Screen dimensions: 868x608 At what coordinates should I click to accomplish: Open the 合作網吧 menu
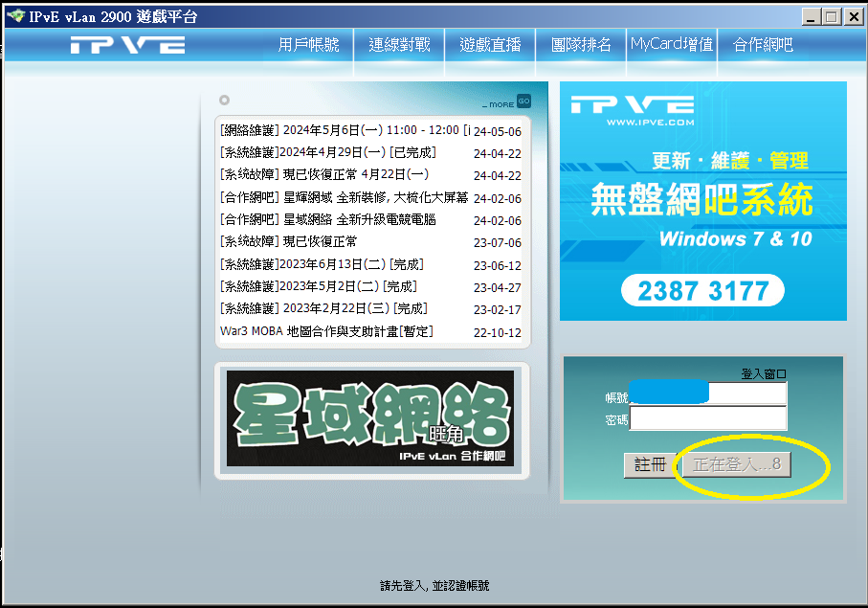(x=763, y=44)
